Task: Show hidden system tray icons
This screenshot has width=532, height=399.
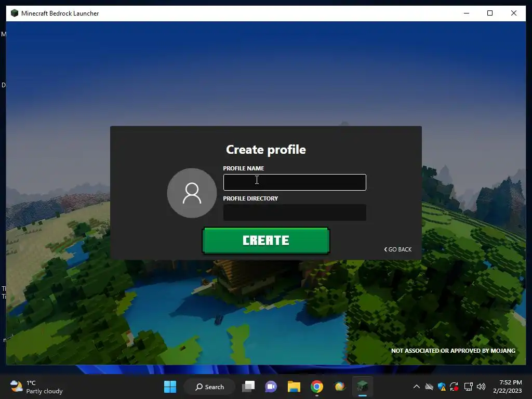Action: [416, 387]
